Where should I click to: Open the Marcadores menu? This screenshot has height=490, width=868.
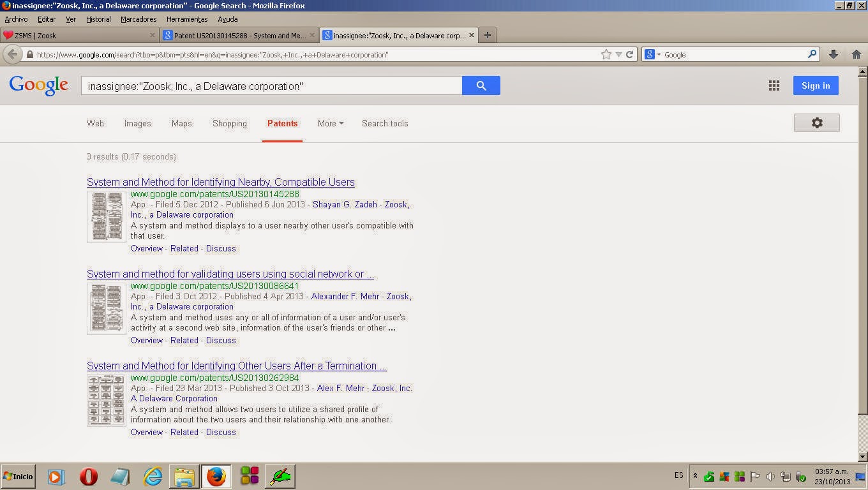pyautogui.click(x=138, y=19)
